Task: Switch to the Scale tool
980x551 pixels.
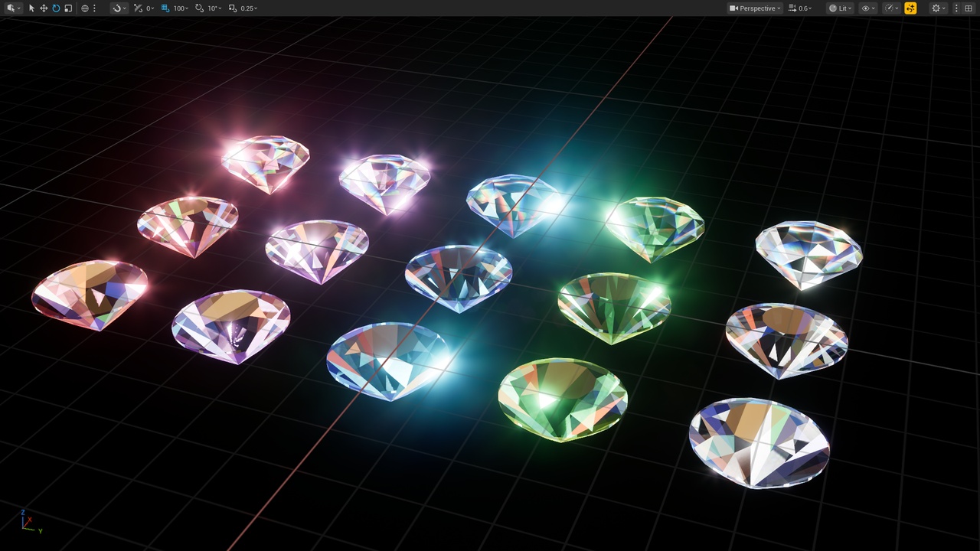Action: [68, 8]
